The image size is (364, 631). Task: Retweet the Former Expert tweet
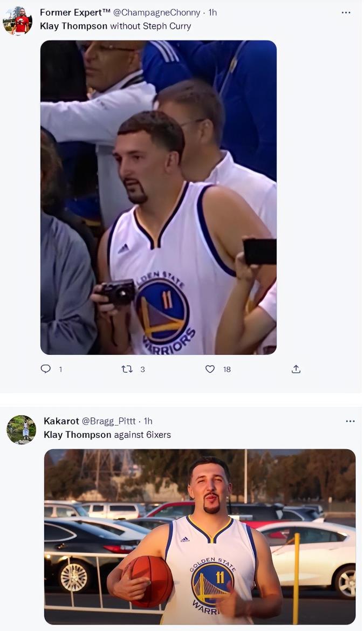(x=127, y=369)
